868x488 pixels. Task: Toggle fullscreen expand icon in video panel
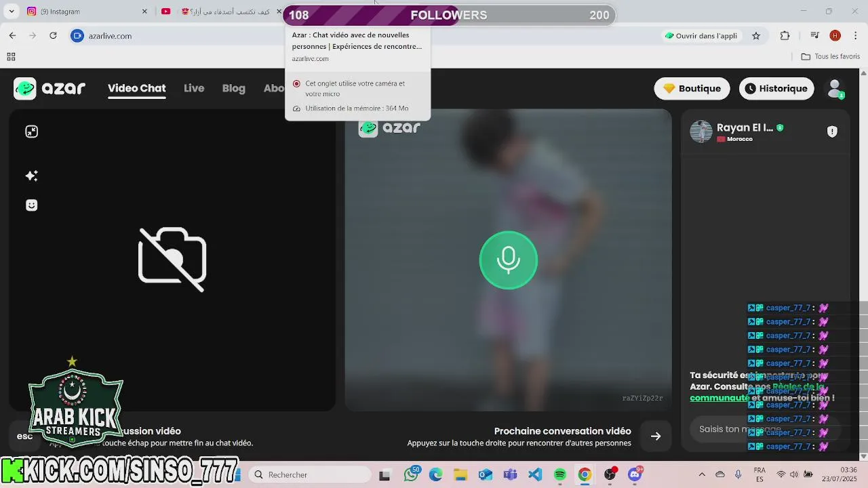(x=31, y=131)
